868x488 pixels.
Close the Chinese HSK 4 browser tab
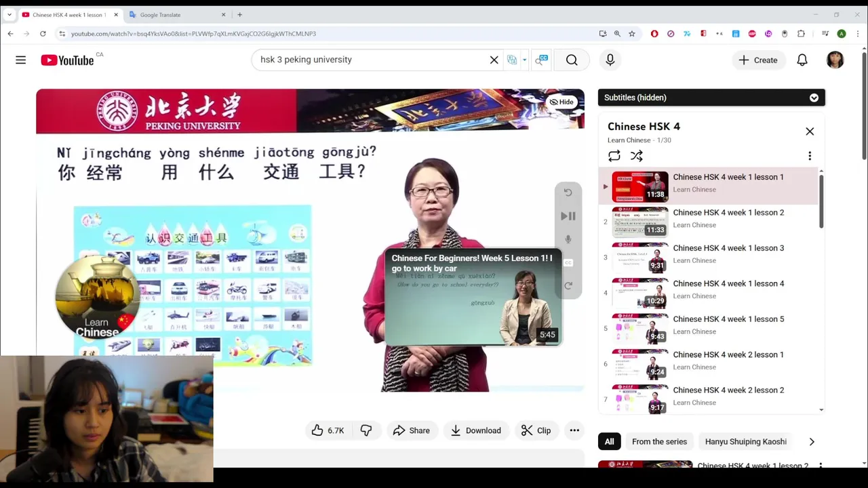click(116, 15)
